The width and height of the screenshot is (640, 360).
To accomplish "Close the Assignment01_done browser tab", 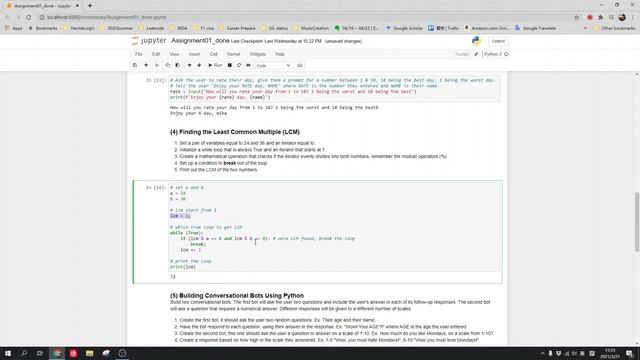I will [x=77, y=6].
